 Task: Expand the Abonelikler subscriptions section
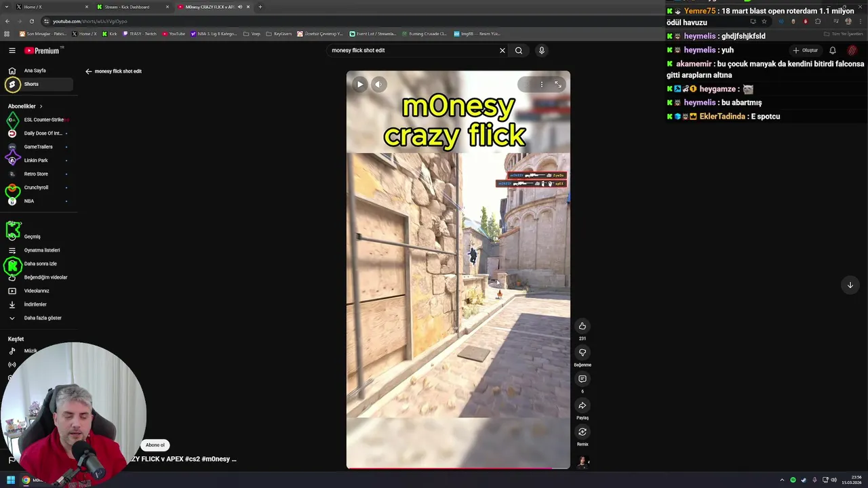coord(25,106)
